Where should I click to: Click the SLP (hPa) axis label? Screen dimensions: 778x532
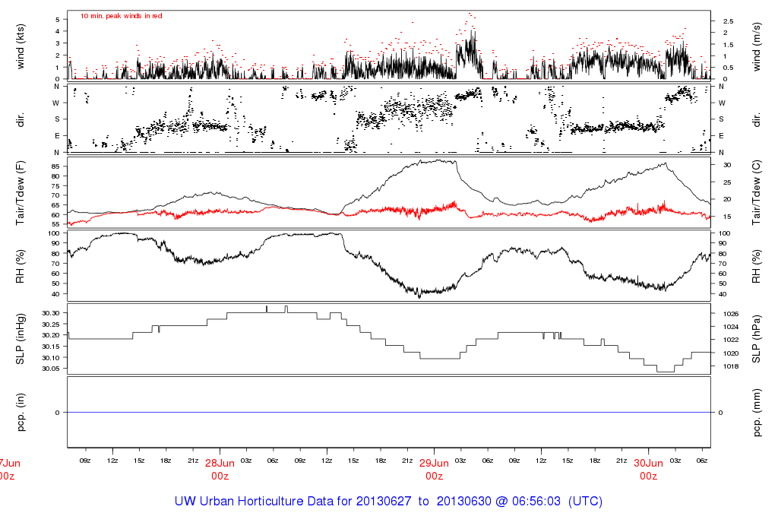point(757,339)
